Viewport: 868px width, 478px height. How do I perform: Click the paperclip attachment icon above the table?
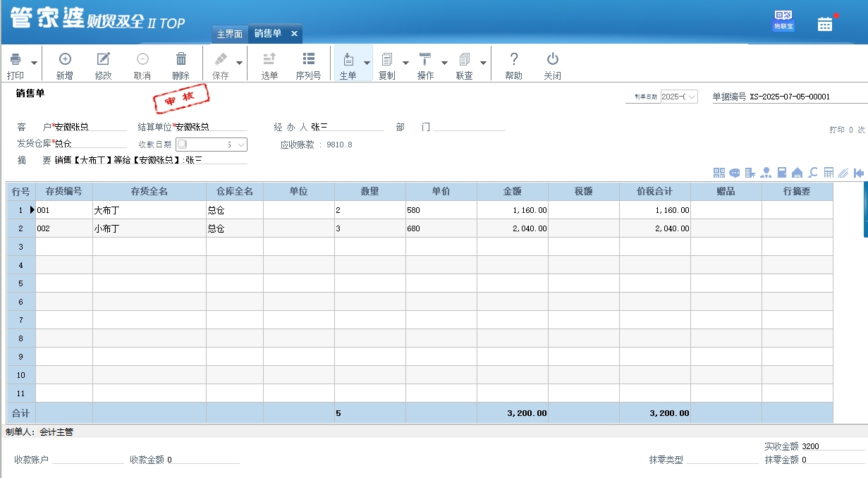844,173
